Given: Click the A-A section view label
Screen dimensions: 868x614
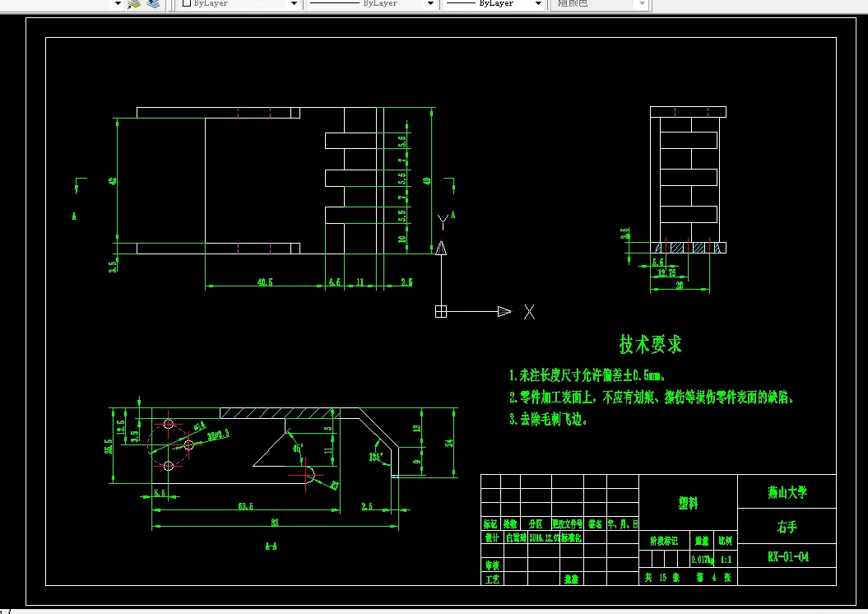Looking at the screenshot, I should pos(271,547).
